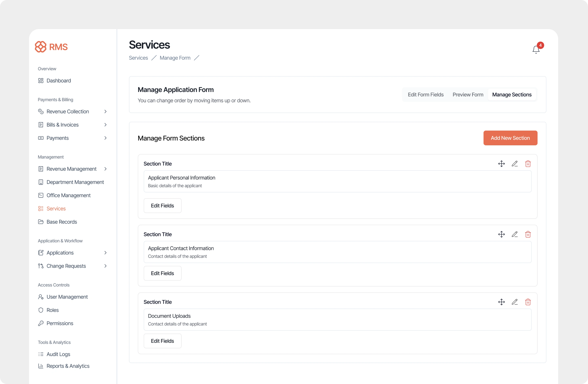Click pencil edit icon for Applicant Contact Information
The image size is (588, 384).
click(x=515, y=234)
